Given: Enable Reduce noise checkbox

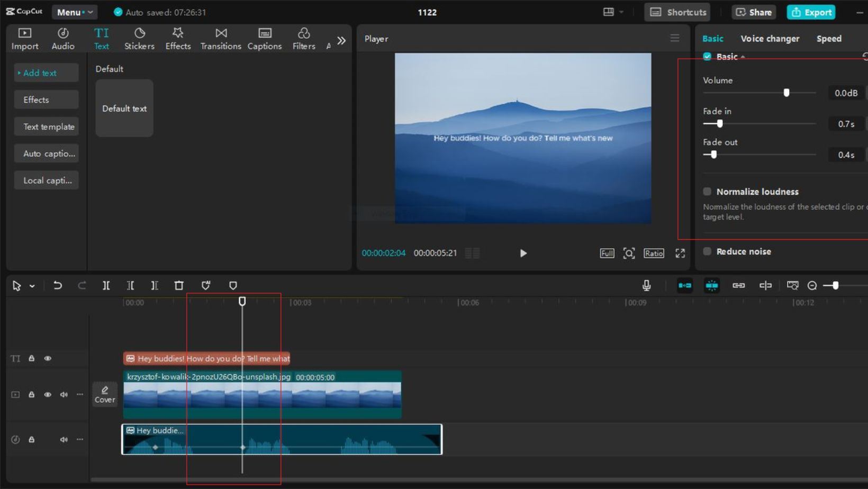Looking at the screenshot, I should coord(707,251).
